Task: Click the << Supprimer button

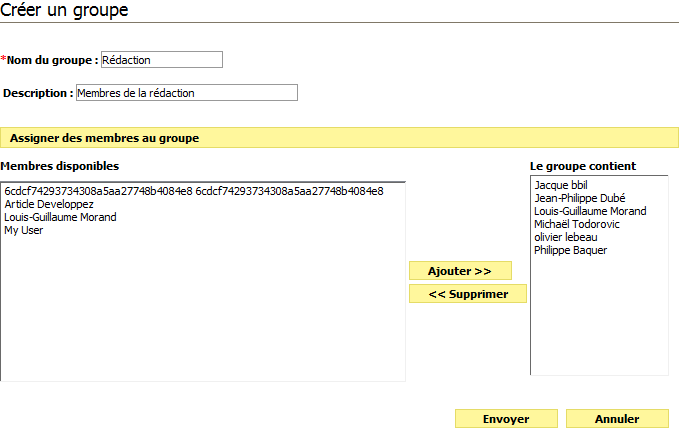Action: 468,294
